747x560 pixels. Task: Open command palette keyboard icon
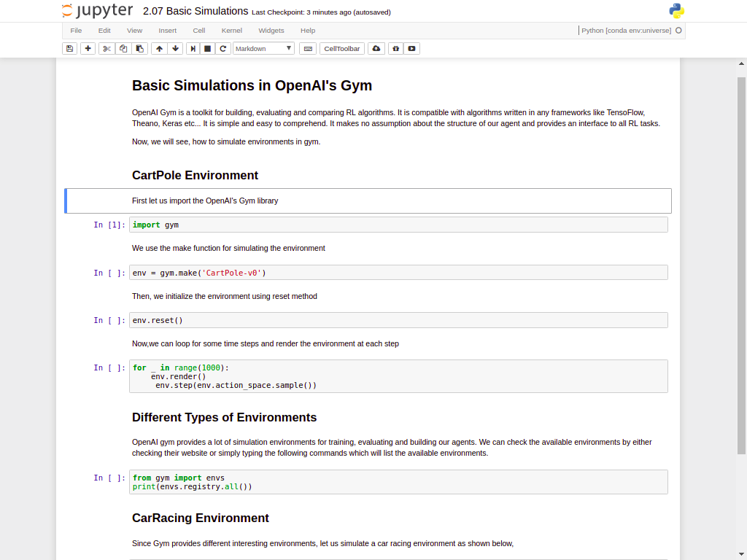tap(308, 49)
